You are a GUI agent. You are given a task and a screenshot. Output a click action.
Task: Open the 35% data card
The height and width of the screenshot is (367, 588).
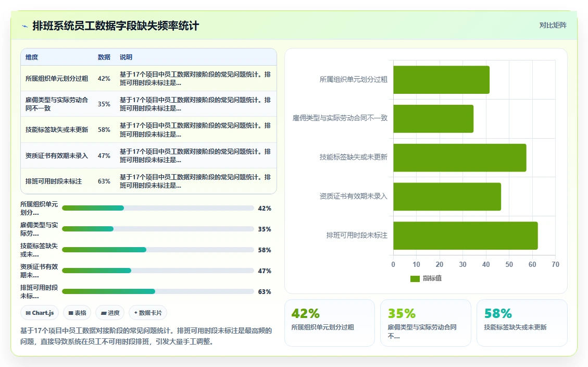(x=426, y=323)
